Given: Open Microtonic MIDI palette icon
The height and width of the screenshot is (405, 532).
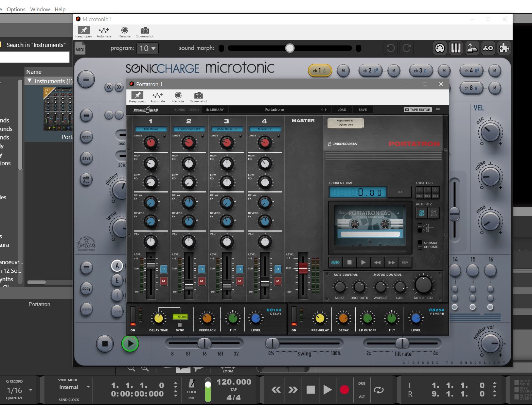Looking at the screenshot, I should tap(440, 48).
